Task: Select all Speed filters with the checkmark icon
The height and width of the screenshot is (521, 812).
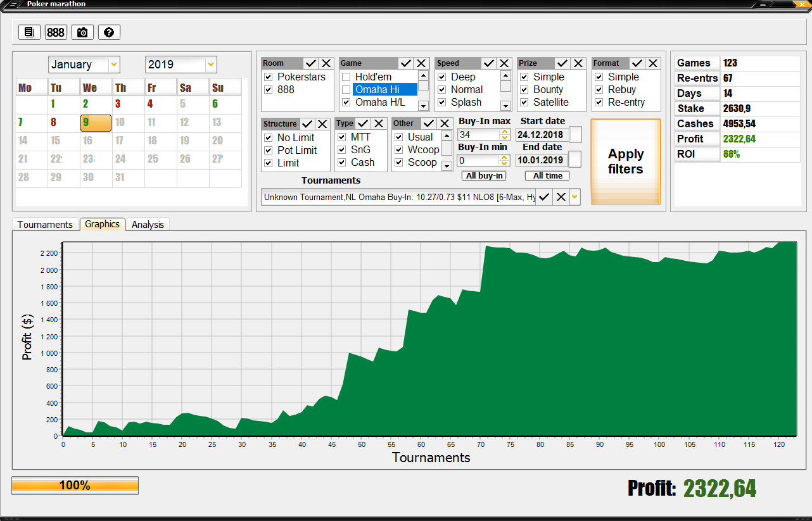Action: 489,63
